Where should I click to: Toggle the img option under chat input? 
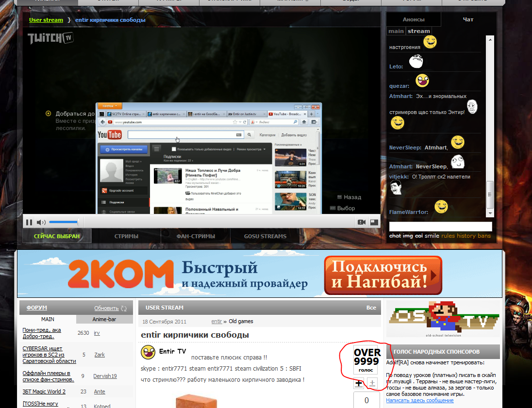tap(407, 236)
